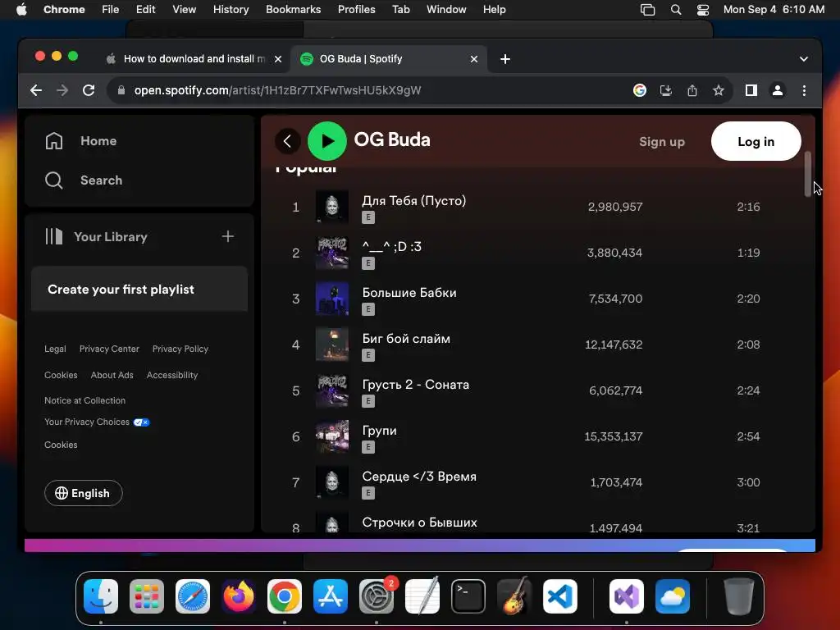Share this page using share icon
Viewport: 840px width, 630px height.
(692, 90)
